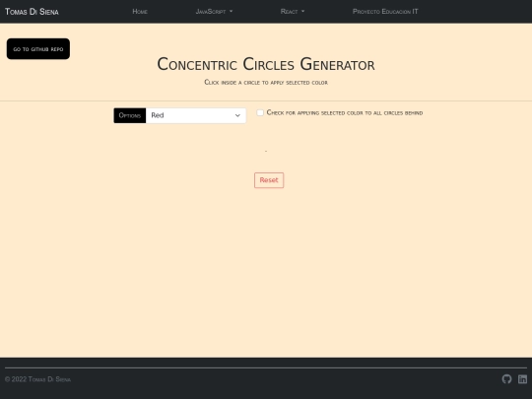Click 'Click inside a circle to apply selected color' text

pos(266,83)
